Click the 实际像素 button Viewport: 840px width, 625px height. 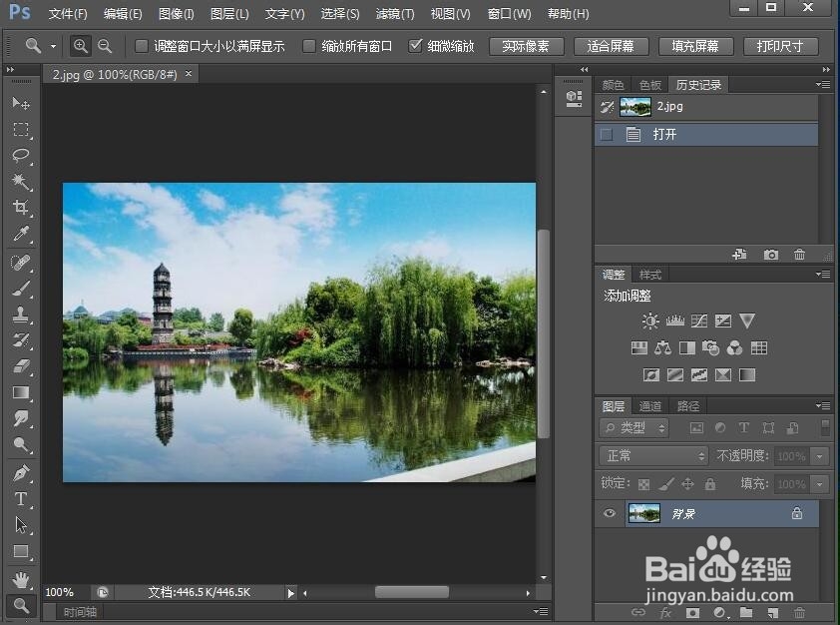point(526,45)
